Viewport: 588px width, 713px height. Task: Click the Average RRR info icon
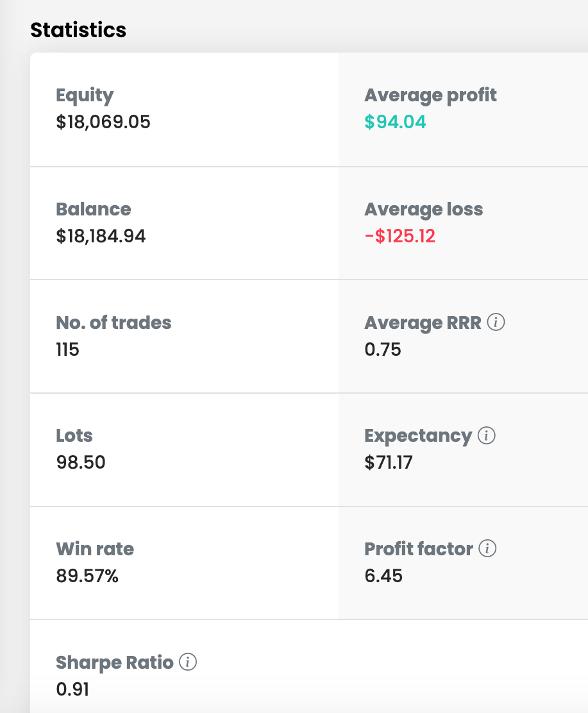pyautogui.click(x=496, y=323)
